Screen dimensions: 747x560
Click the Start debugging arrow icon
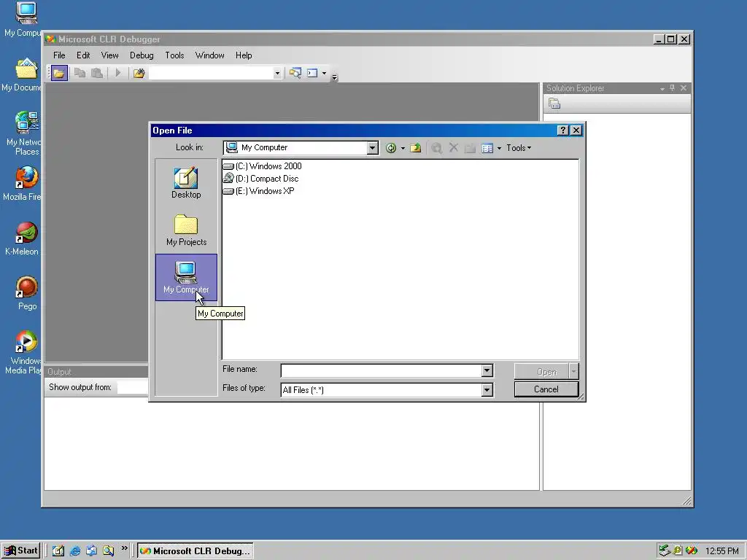tap(117, 73)
